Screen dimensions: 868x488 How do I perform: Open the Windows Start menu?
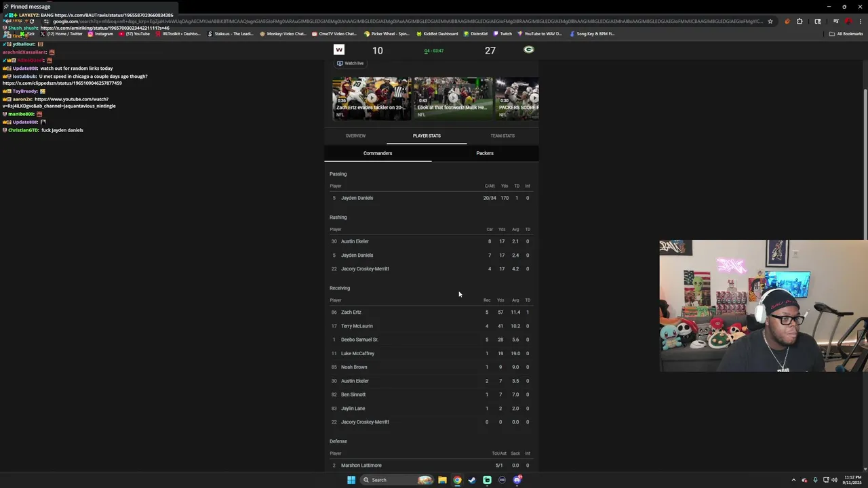[x=351, y=480]
